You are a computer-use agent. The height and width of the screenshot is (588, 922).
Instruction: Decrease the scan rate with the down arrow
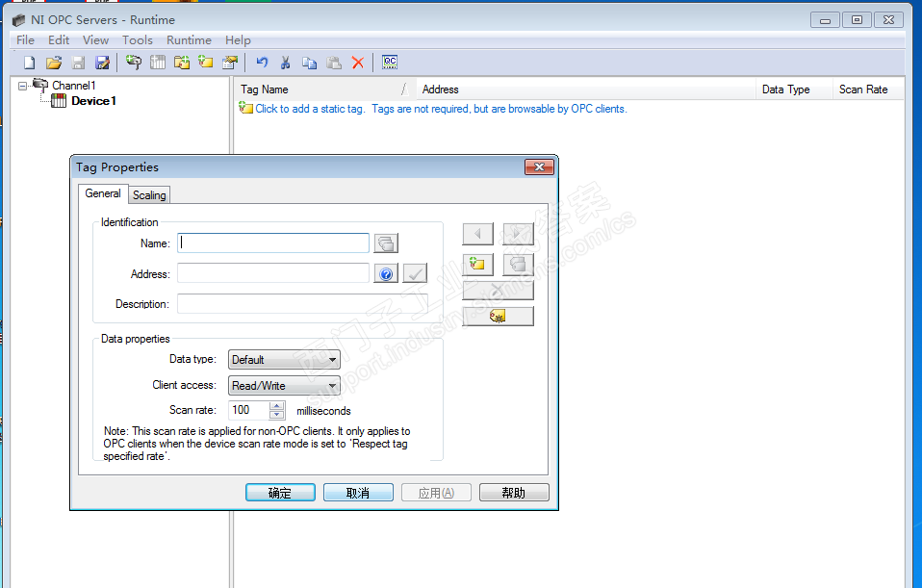click(277, 415)
